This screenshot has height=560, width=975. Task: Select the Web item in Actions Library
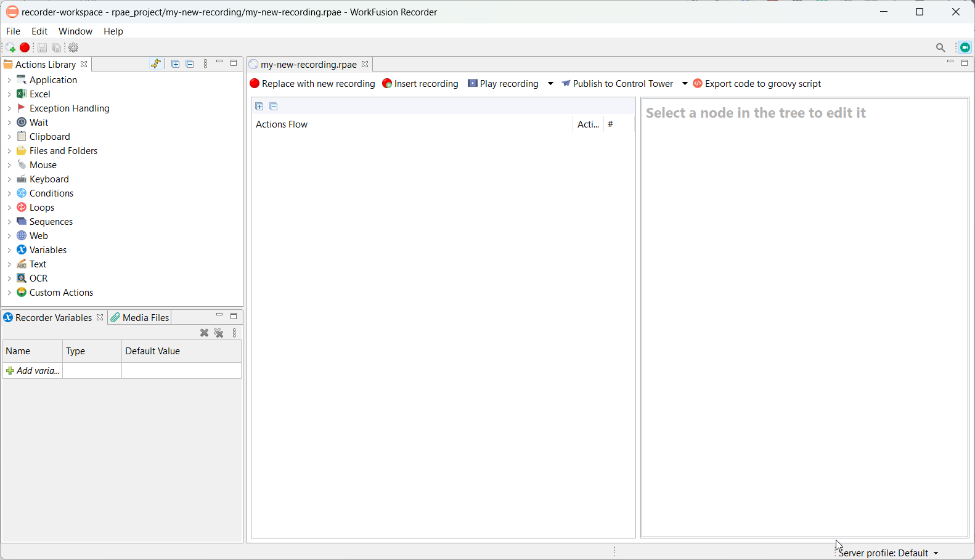pyautogui.click(x=38, y=236)
